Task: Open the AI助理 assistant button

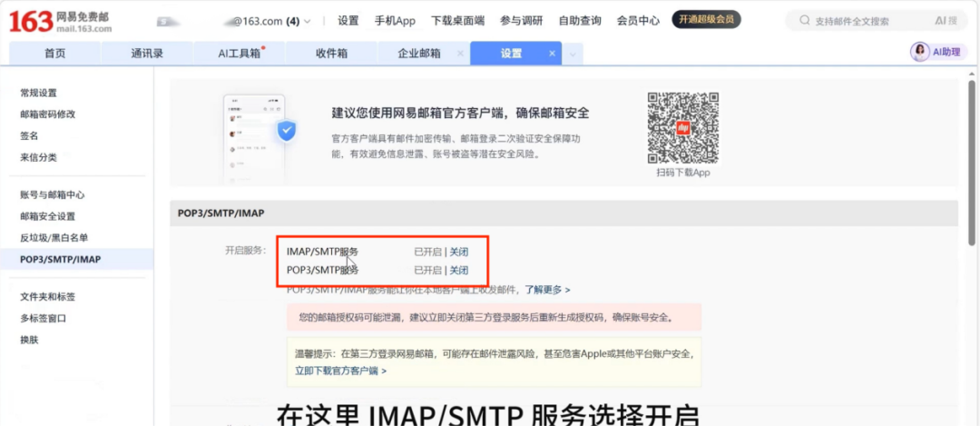Action: [939, 53]
